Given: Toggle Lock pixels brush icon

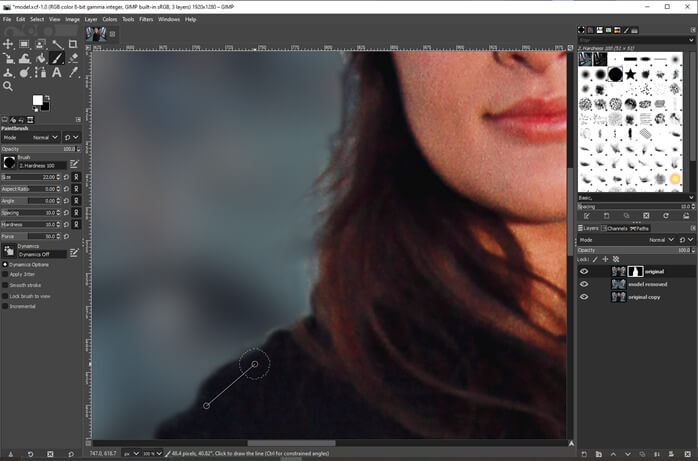Looking at the screenshot, I should click(595, 259).
